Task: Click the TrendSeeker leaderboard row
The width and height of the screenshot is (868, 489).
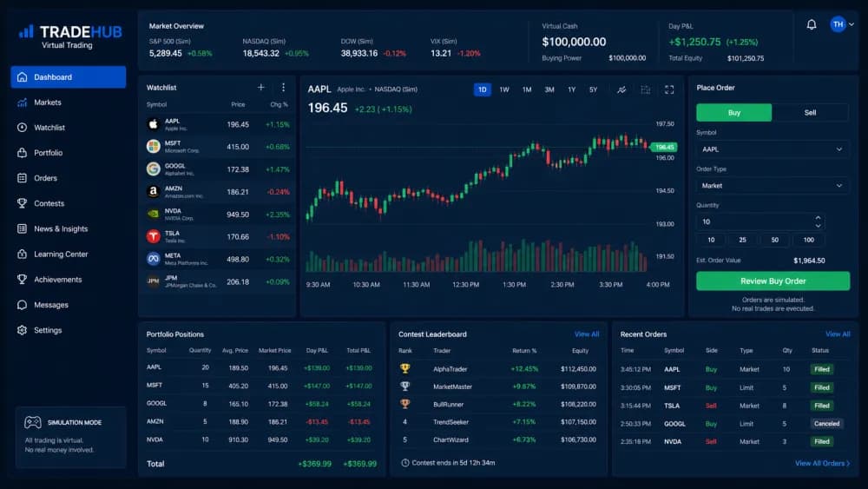Action: [497, 422]
